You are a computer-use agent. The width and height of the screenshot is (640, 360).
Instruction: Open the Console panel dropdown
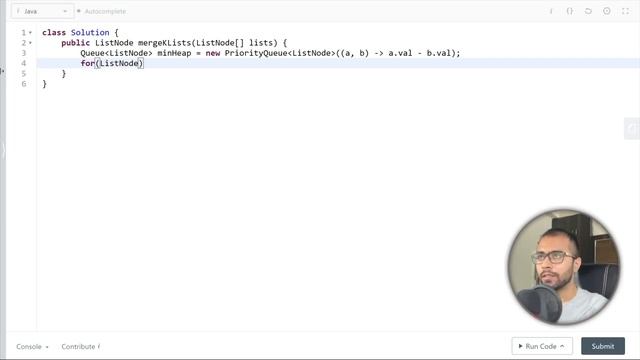(x=33, y=347)
